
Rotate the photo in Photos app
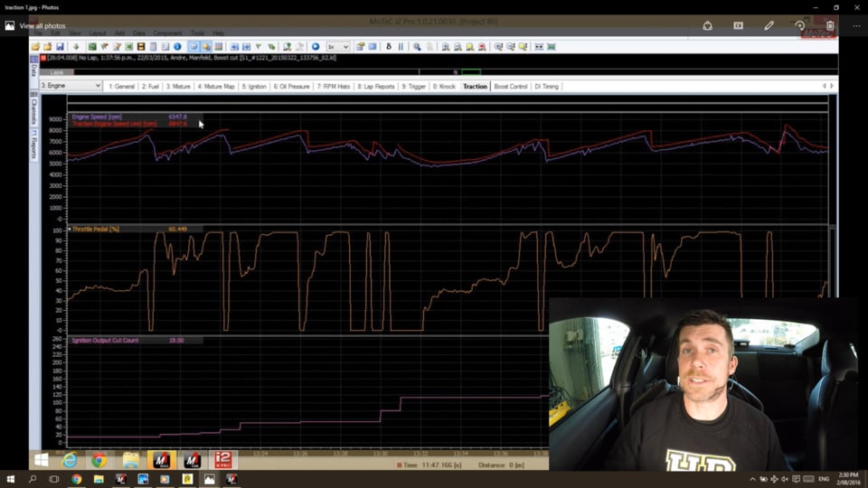(799, 25)
